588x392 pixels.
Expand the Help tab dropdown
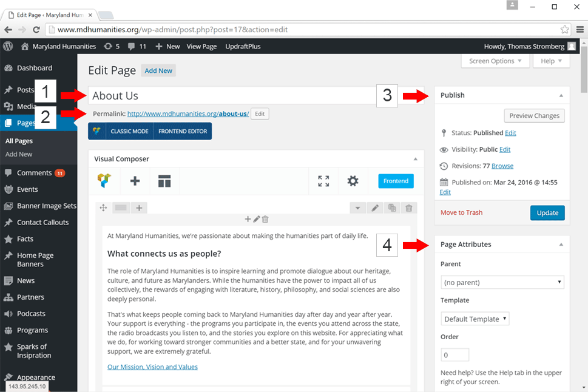pyautogui.click(x=551, y=61)
